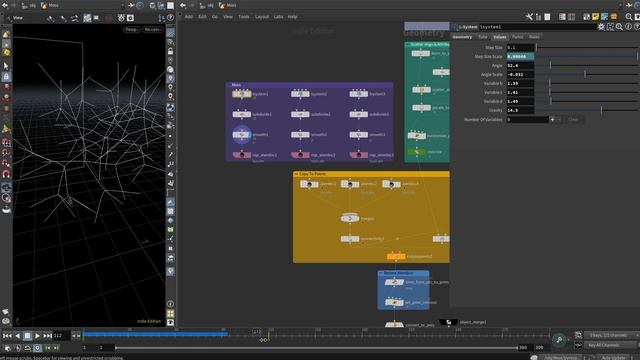Click the magnifier search icon in parameter pane
The image size is (640, 360).
(619, 27)
